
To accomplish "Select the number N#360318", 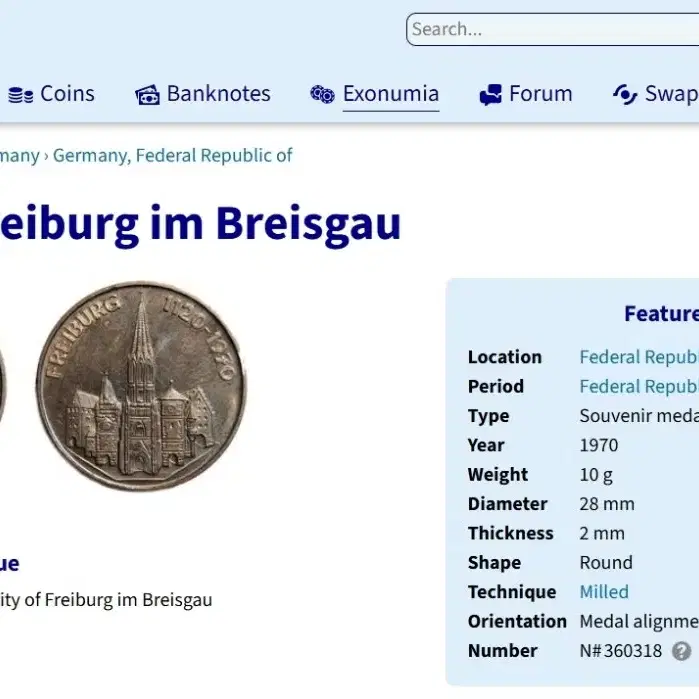I will pyautogui.click(x=621, y=651).
